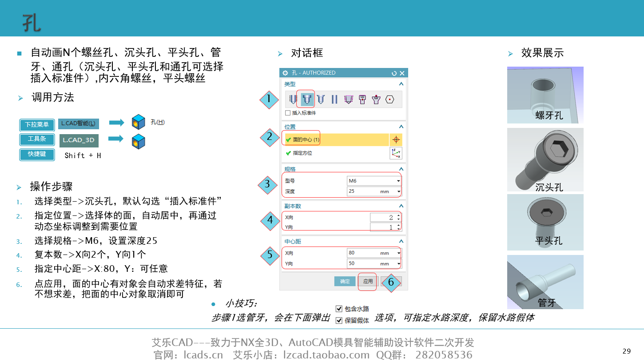644x362 pixels.
Task: Open the 深度 field dropdown arrow
Action: [x=398, y=191]
